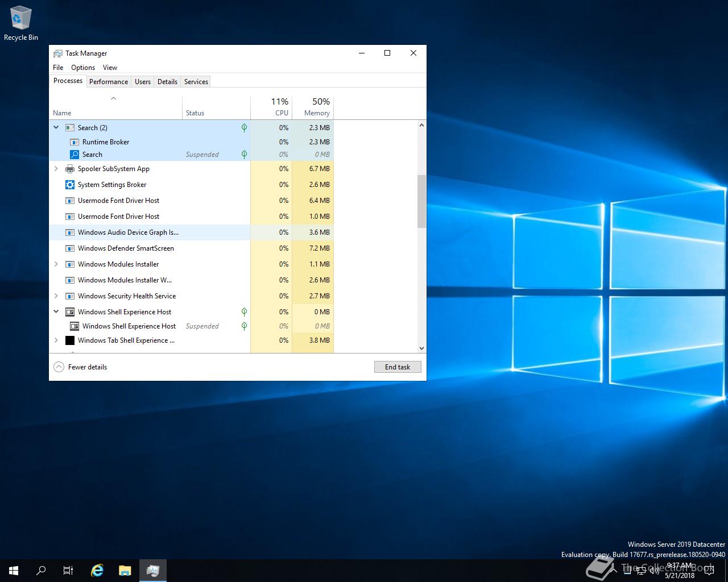The height and width of the screenshot is (582, 728).
Task: Click the Windows Security Health Service icon
Action: coord(70,296)
